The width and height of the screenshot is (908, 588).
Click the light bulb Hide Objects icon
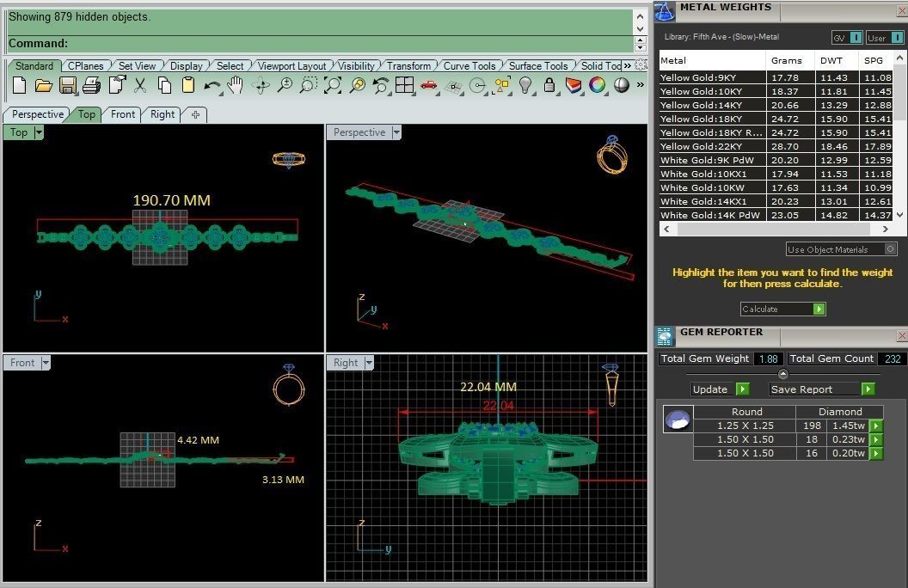click(525, 86)
